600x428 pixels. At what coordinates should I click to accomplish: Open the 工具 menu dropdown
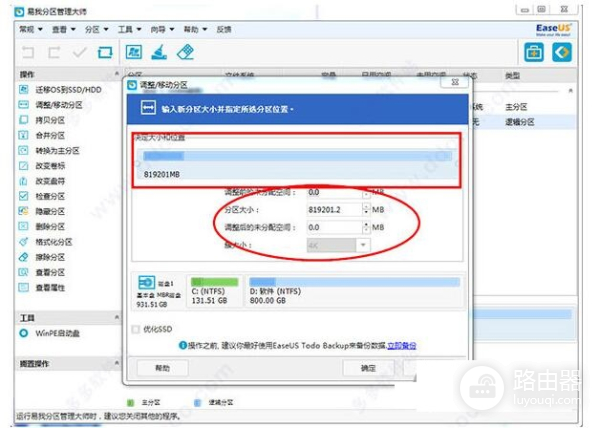pyautogui.click(x=126, y=30)
